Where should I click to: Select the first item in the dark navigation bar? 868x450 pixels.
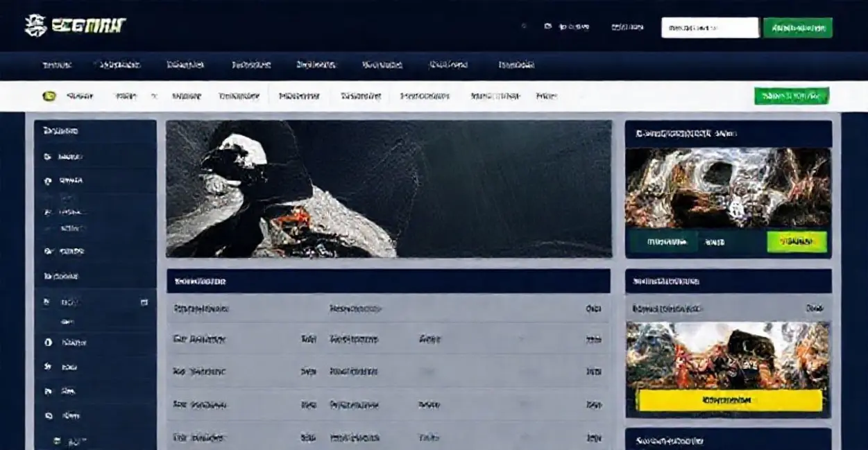pos(57,65)
